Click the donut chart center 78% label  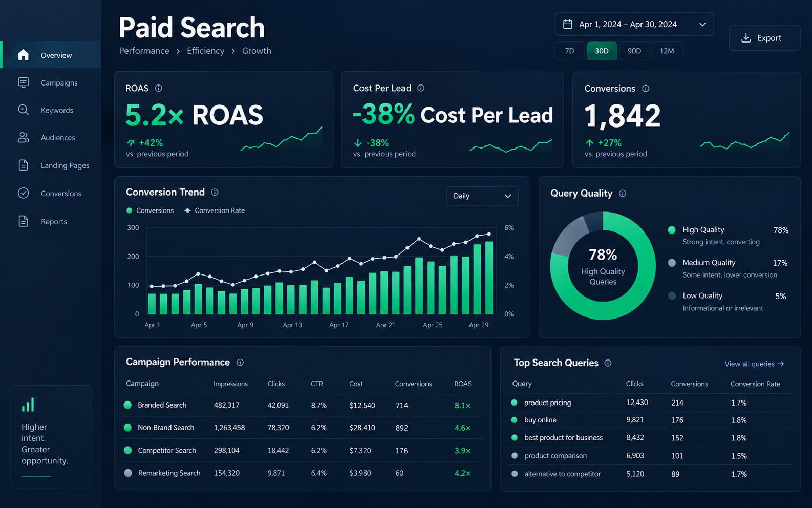(x=603, y=255)
